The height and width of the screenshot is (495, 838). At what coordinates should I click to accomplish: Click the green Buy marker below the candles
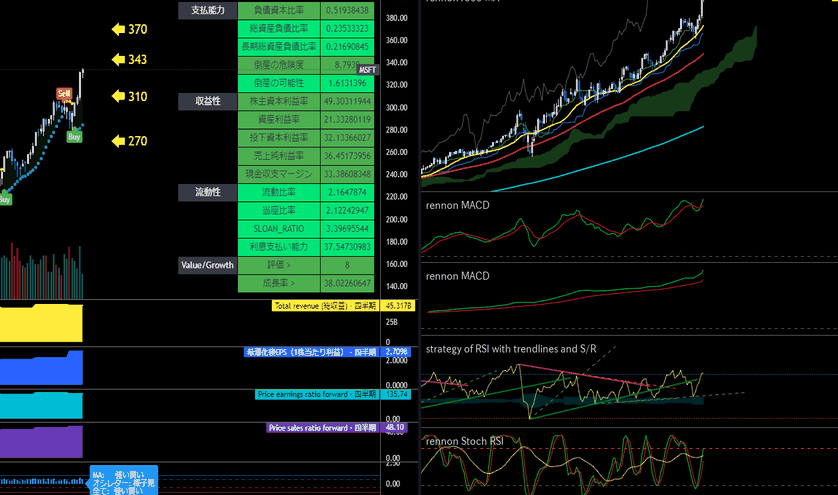pyautogui.click(x=74, y=136)
